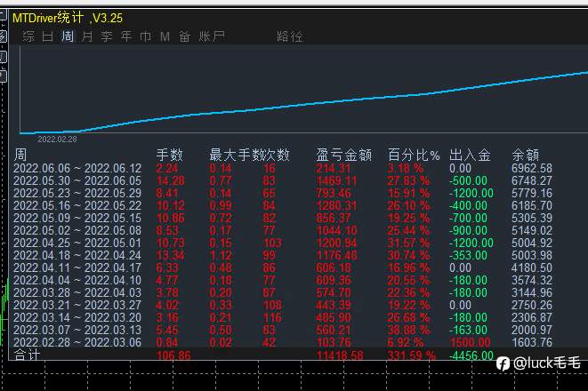This screenshot has height=391, width=588.
Task: Switch to the 账户 account tab
Action: (212, 36)
